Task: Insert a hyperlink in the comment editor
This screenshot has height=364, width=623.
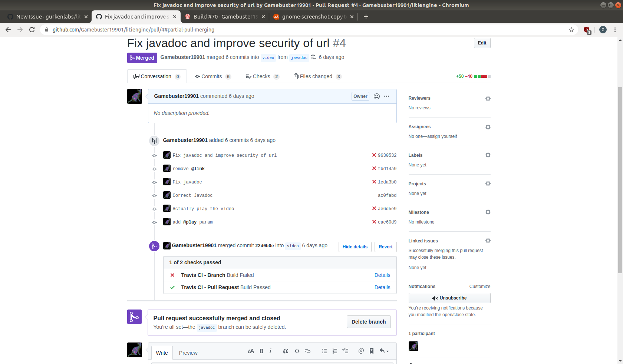Action: (307, 351)
